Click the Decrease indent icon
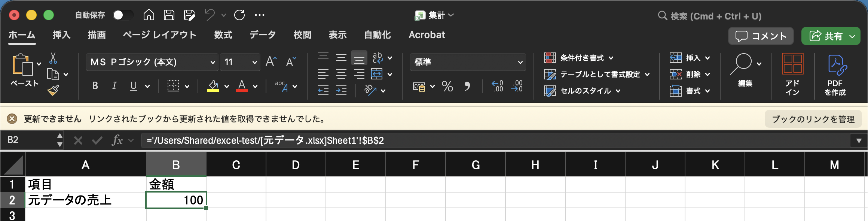 pyautogui.click(x=323, y=90)
